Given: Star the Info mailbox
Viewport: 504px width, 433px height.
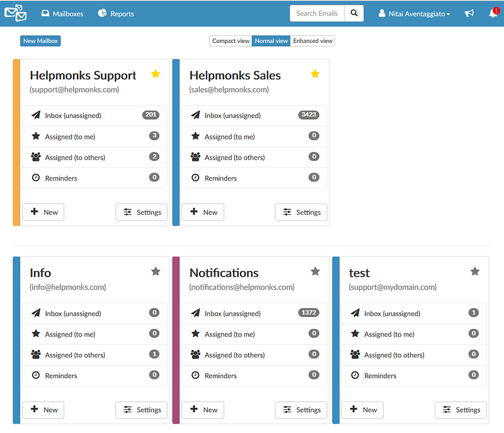Looking at the screenshot, I should pyautogui.click(x=156, y=271).
